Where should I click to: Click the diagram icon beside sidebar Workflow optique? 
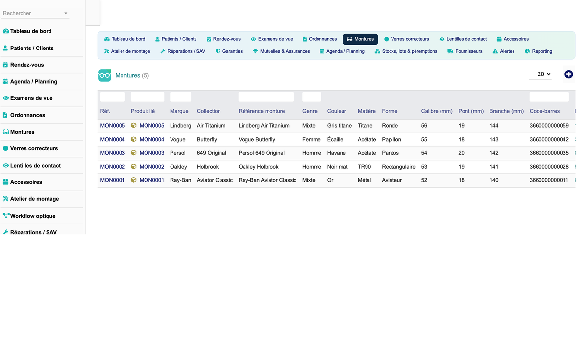[x=6, y=216]
